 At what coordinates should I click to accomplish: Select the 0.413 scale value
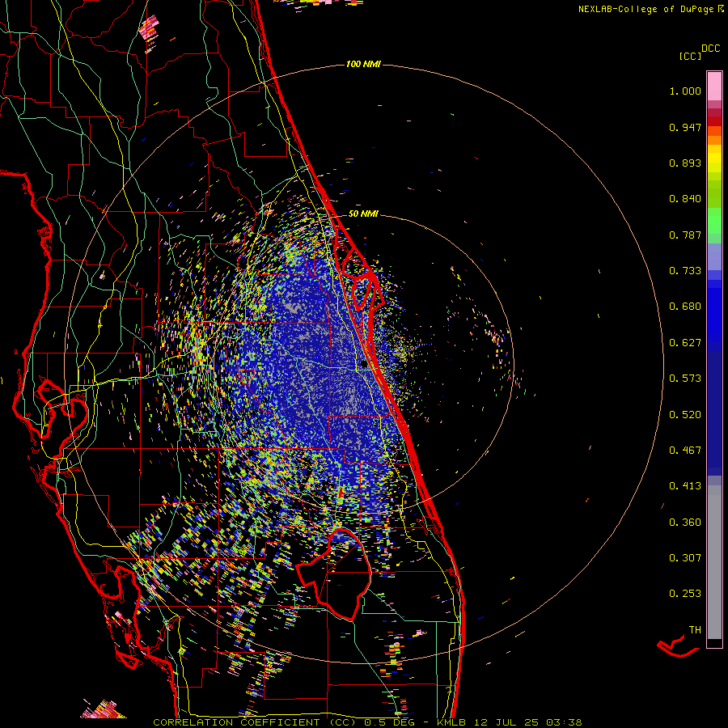tap(685, 486)
